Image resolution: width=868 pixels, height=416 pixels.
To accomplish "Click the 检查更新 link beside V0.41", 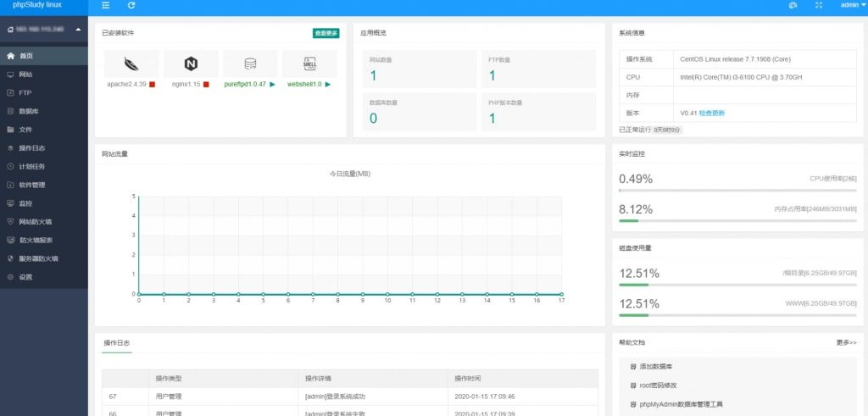I will (712, 113).
